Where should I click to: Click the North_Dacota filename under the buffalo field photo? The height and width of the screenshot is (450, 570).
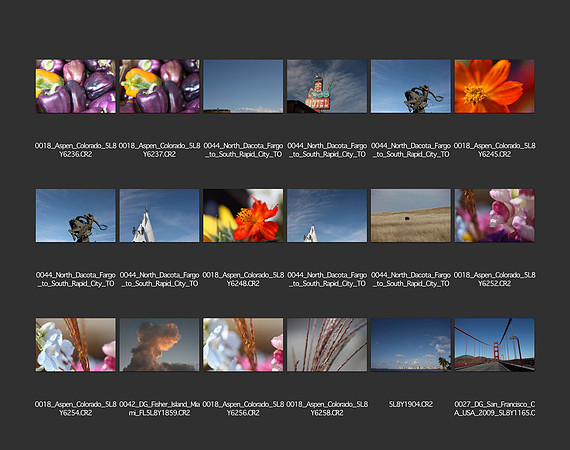(x=411, y=279)
